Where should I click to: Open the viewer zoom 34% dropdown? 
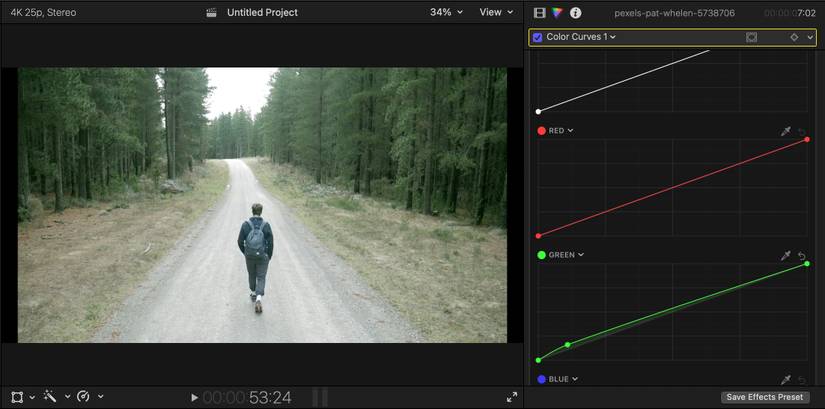point(446,12)
